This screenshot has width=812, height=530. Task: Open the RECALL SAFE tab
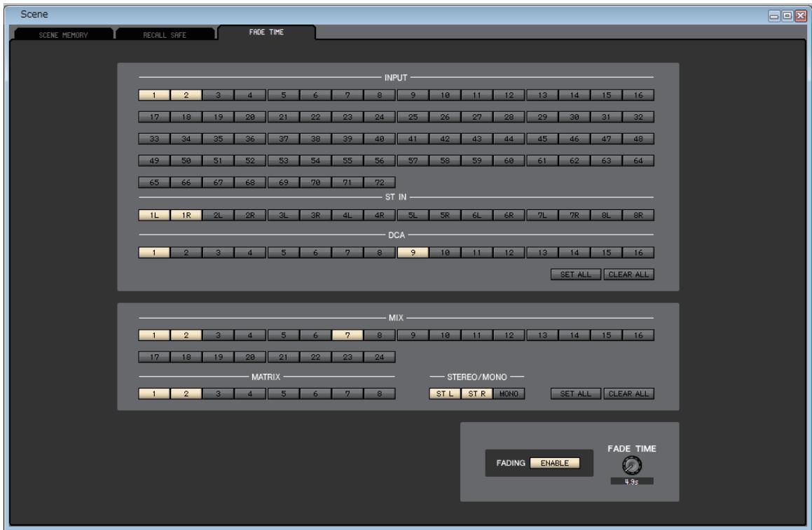click(x=164, y=34)
